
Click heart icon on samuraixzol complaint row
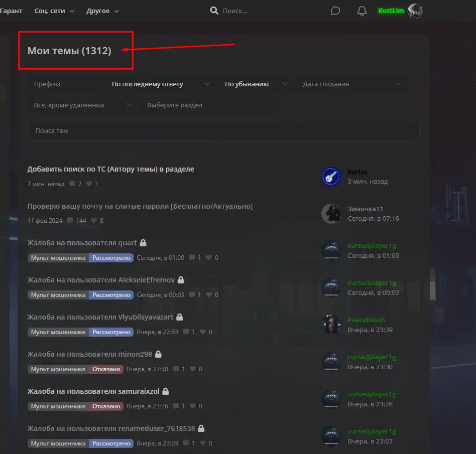click(x=193, y=406)
